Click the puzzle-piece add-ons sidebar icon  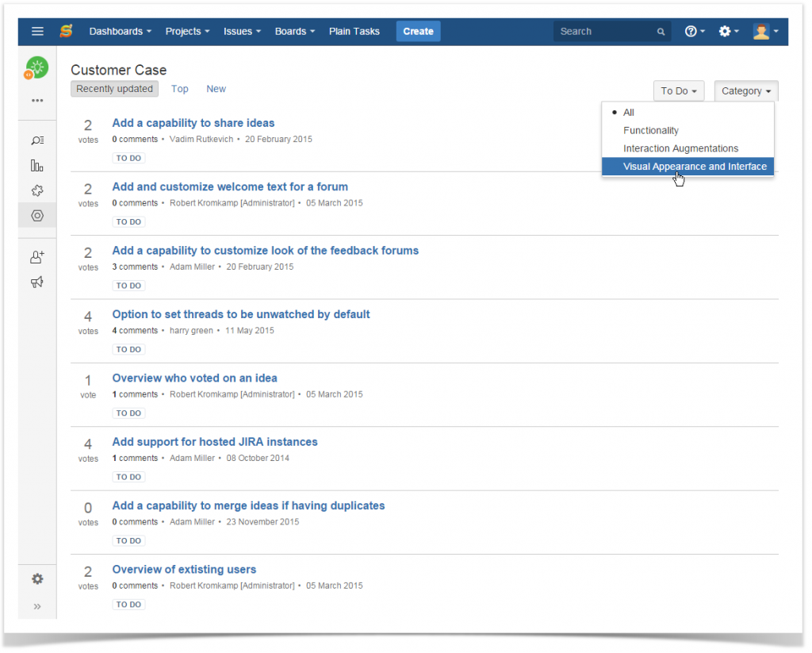(x=36, y=190)
